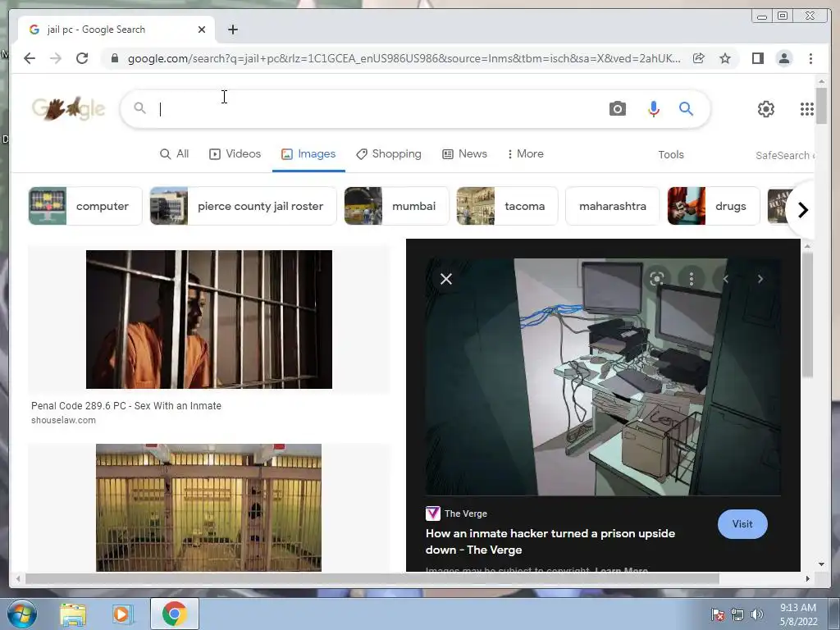Go to the next image in preview
Viewport: 840px width, 630px height.
coord(760,279)
